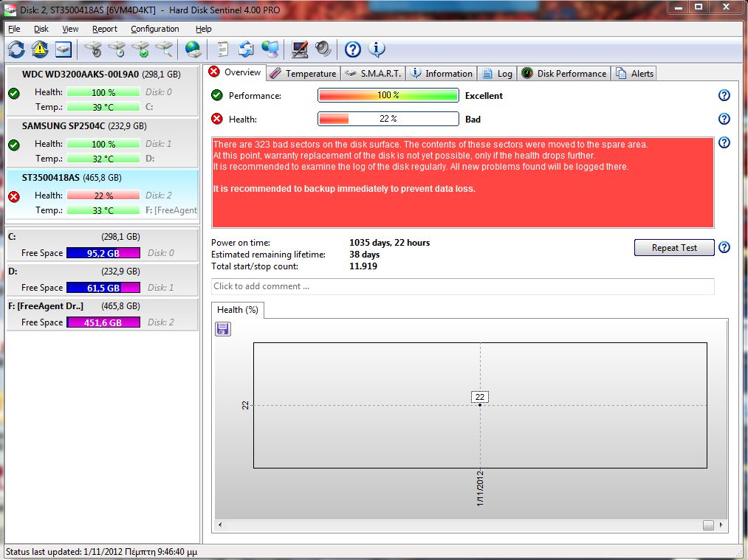Switch to the Temperature tab

pyautogui.click(x=303, y=73)
